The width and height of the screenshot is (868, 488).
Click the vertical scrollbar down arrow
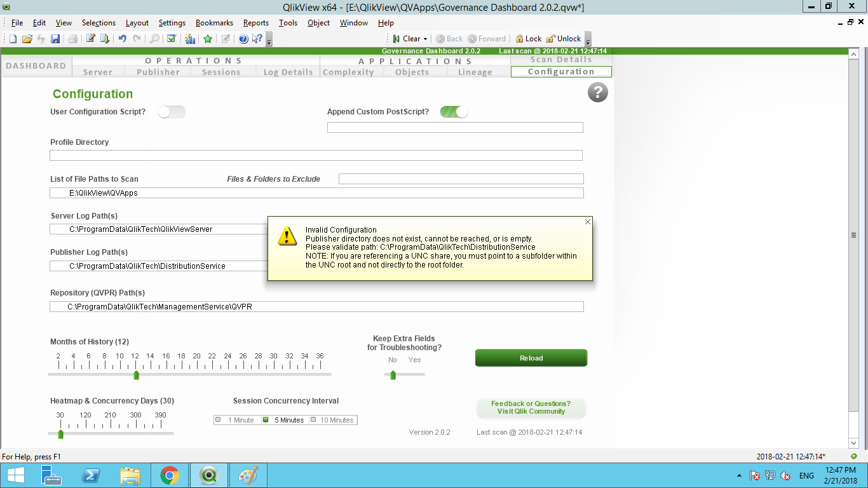(854, 443)
